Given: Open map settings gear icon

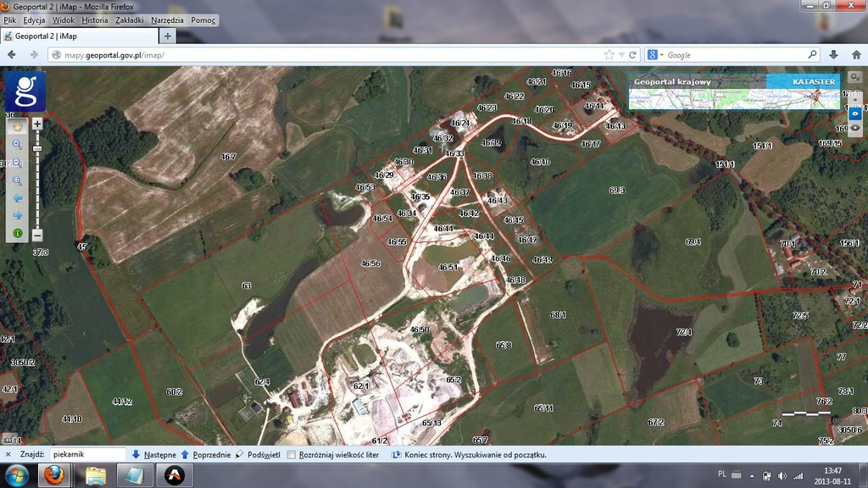Looking at the screenshot, I should 855,80.
